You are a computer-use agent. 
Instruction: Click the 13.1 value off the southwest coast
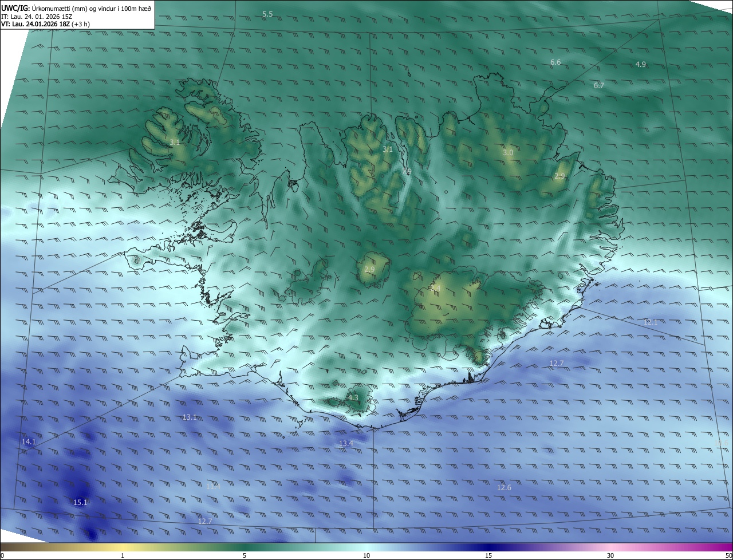tap(190, 417)
